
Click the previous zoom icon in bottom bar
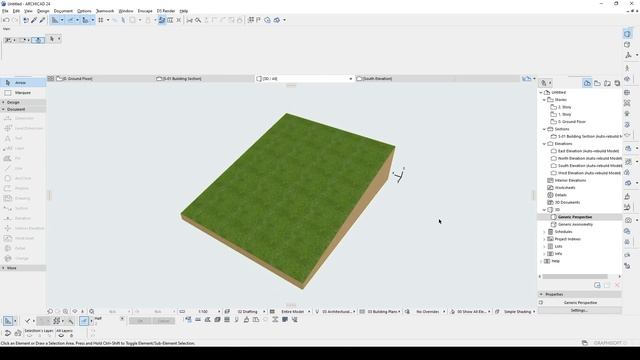50,311
